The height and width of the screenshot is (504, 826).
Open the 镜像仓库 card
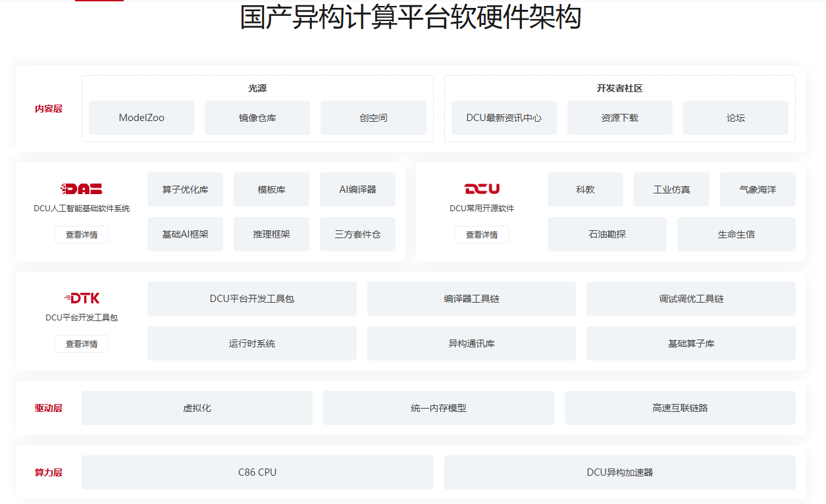(257, 118)
